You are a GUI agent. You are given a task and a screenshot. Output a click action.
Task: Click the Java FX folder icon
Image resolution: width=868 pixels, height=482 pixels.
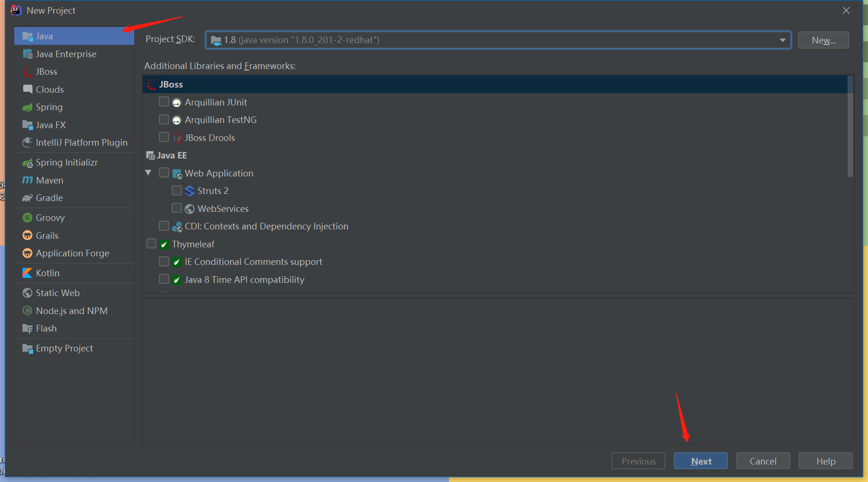[27, 125]
